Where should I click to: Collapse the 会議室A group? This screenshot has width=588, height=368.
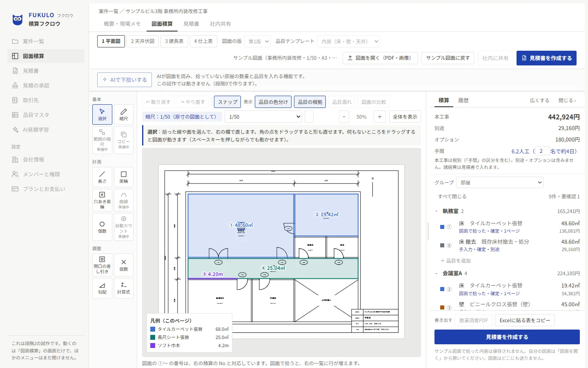point(436,274)
